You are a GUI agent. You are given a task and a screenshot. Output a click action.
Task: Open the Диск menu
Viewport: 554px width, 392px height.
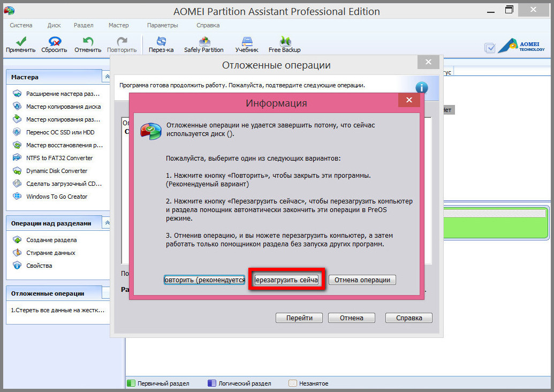(54, 26)
